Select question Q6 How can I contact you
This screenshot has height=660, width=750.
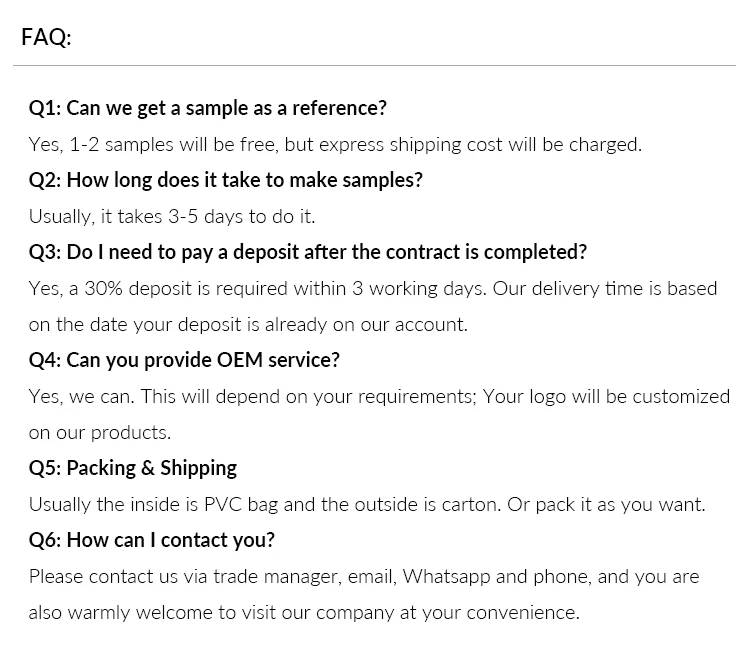[x=152, y=540]
